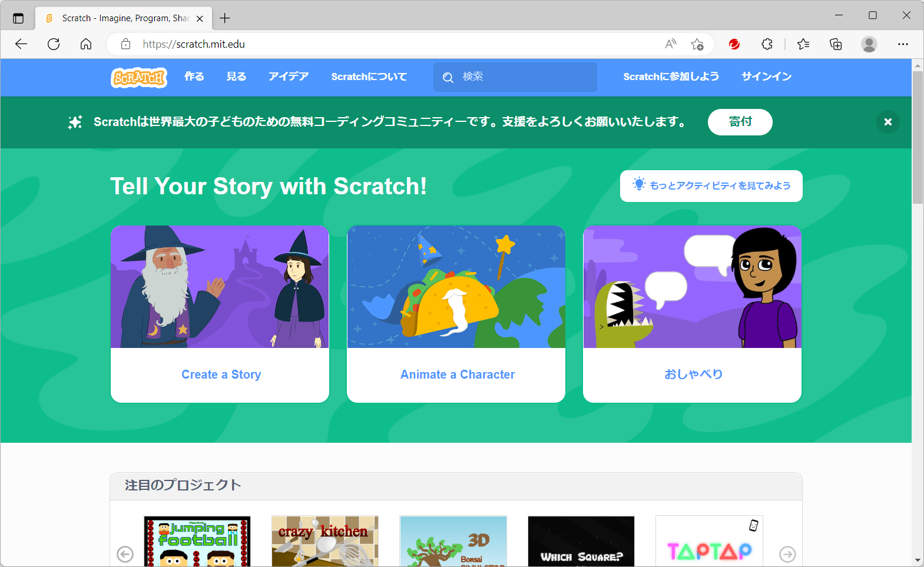Screen dimensions: 924x567
Task: Open the アイデア navigation item
Action: tap(289, 77)
